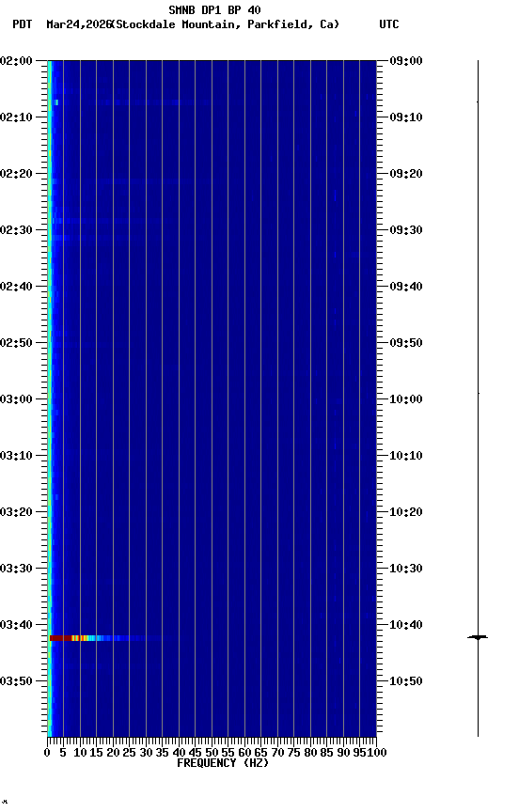Click the 02:50 PDT time label

tap(16, 343)
